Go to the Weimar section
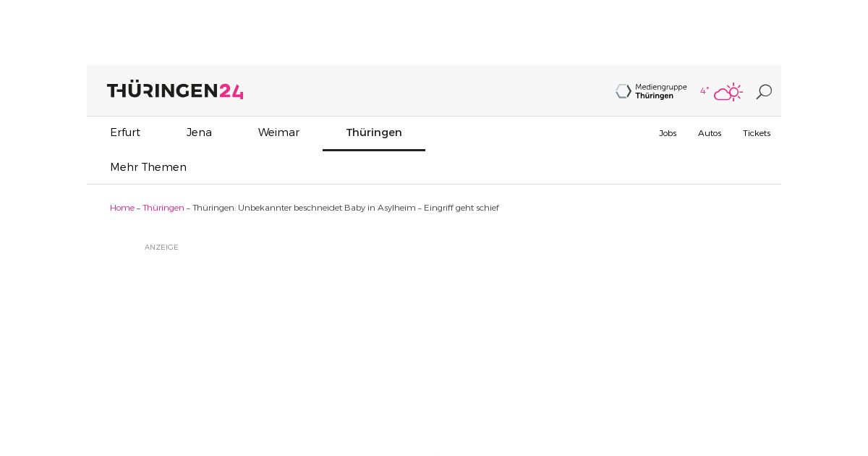868x456 pixels. coord(278,132)
